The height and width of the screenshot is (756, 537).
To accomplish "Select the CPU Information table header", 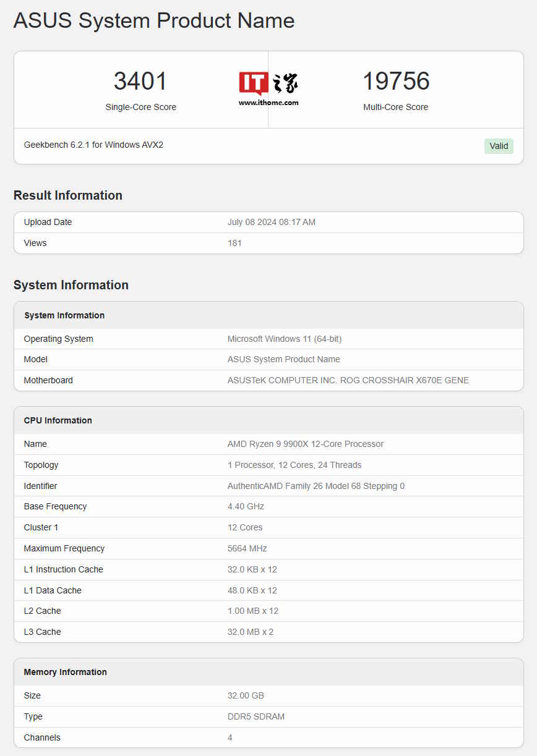I will coord(268,420).
